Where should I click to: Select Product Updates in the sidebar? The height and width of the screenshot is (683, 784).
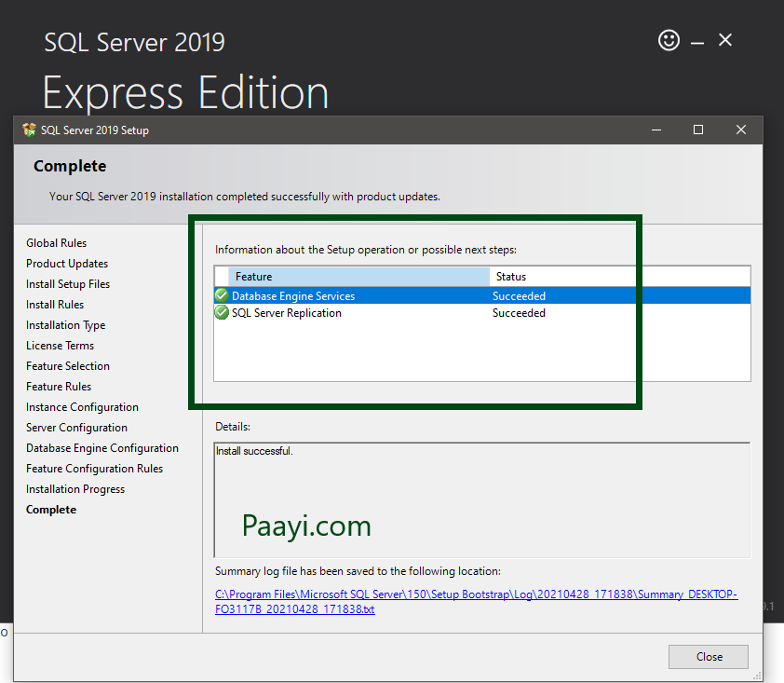66,263
